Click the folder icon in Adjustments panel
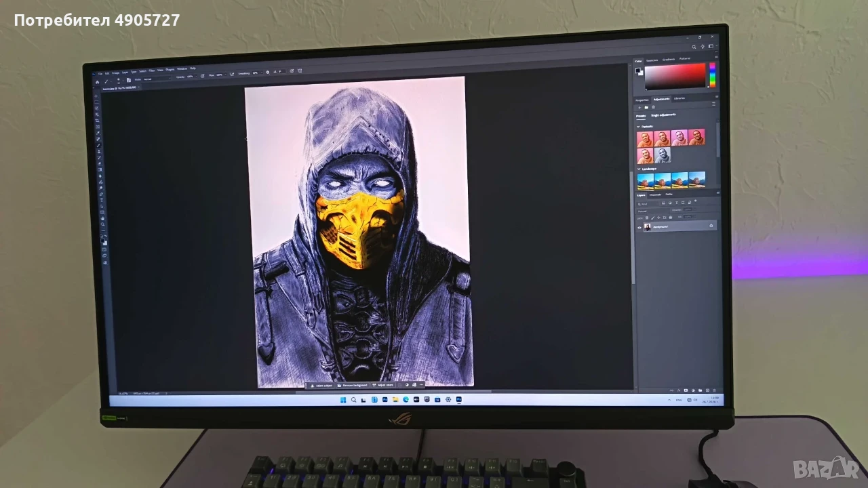The width and height of the screenshot is (868, 488). coord(646,107)
